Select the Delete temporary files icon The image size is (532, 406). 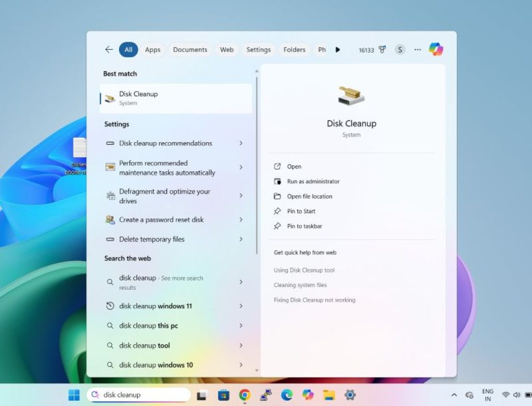pyautogui.click(x=110, y=239)
